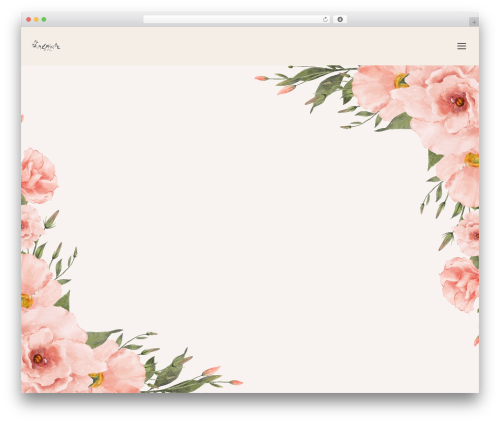Screen dimensions: 500x423
Task: Open the hamburger menu icon
Action: (461, 46)
